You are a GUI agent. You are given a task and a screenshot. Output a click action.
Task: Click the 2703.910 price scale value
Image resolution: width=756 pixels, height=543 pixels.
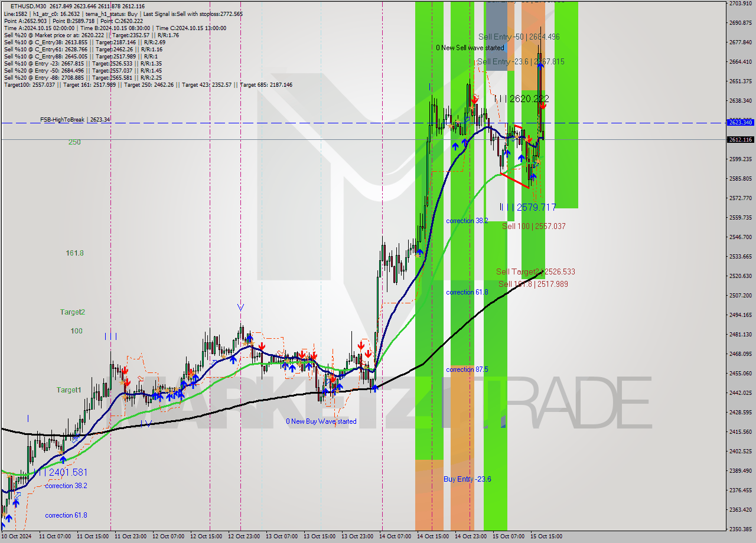tap(740, 4)
